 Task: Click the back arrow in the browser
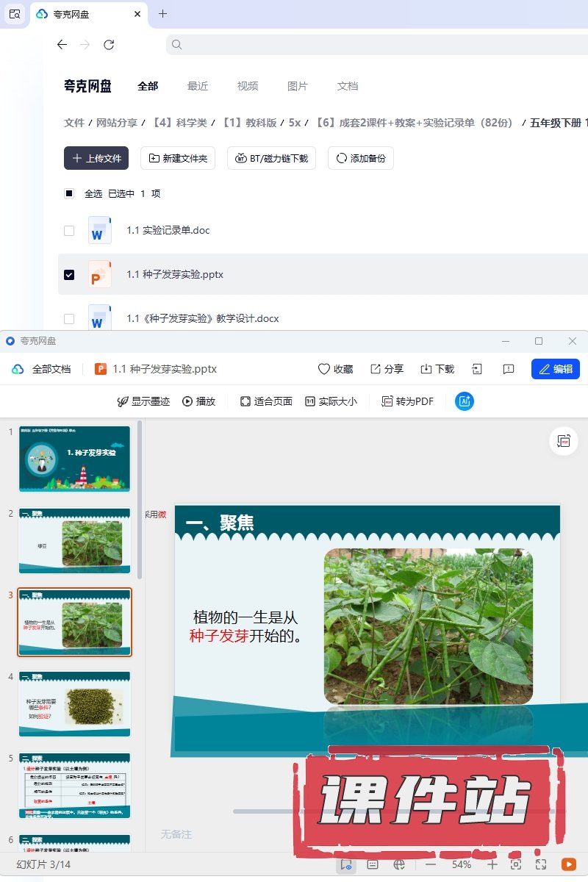click(x=62, y=45)
